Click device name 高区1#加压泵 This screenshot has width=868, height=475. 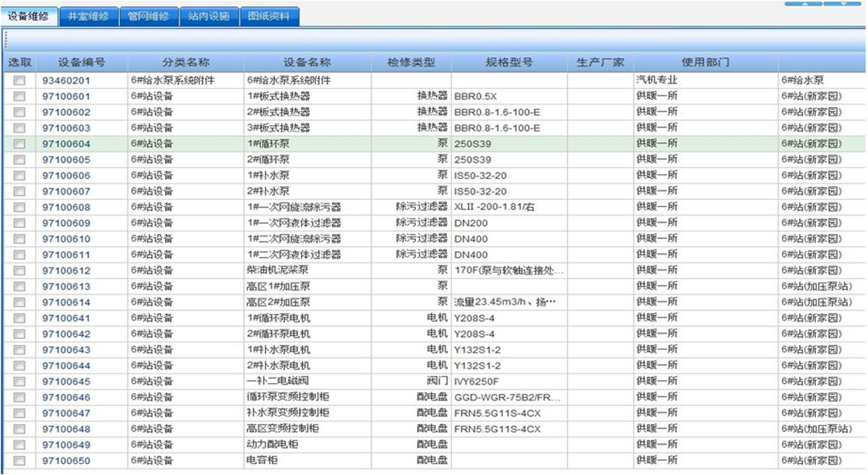tap(278, 287)
